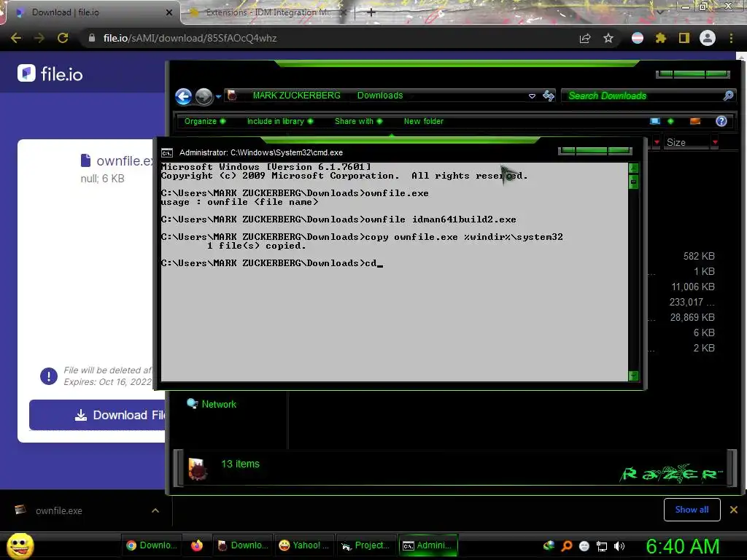Close the Chrome downloads shelf
This screenshot has width=747, height=560.
[x=734, y=510]
